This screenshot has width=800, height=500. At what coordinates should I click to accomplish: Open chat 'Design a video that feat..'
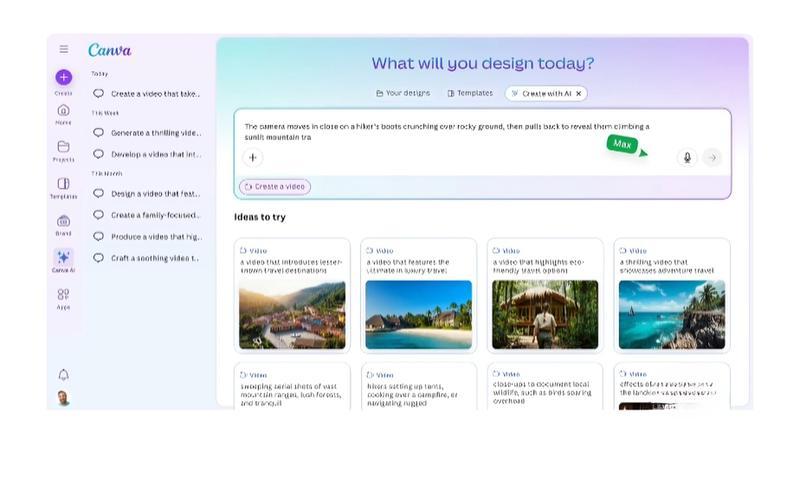click(147, 194)
